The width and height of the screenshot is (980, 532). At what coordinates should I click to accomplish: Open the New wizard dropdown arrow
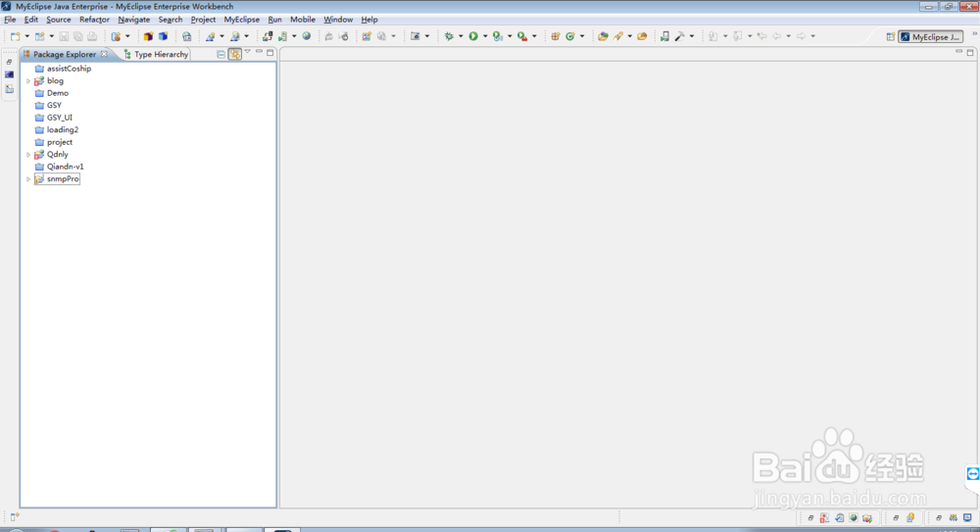click(x=26, y=36)
